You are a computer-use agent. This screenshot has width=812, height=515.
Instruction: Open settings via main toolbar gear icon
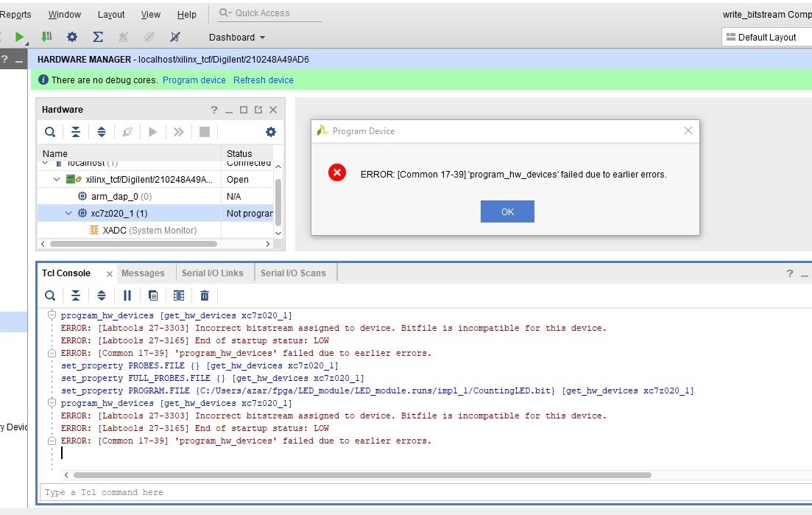click(x=71, y=37)
